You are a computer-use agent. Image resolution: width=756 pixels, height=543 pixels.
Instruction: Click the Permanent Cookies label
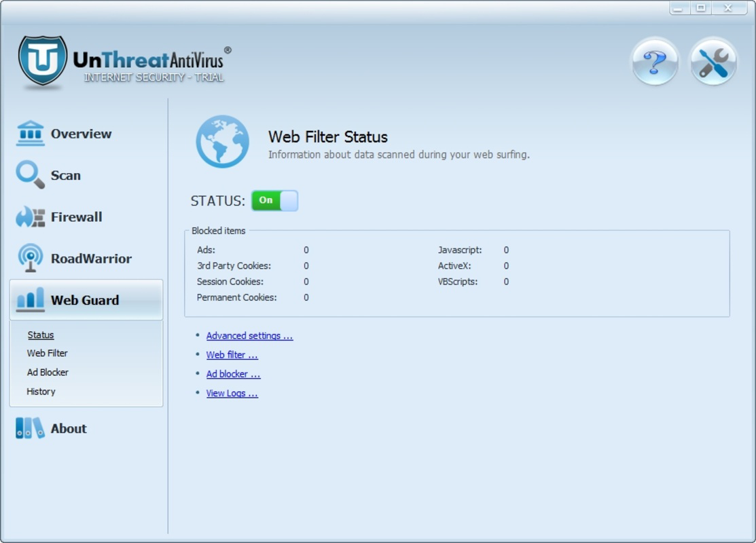[237, 297]
